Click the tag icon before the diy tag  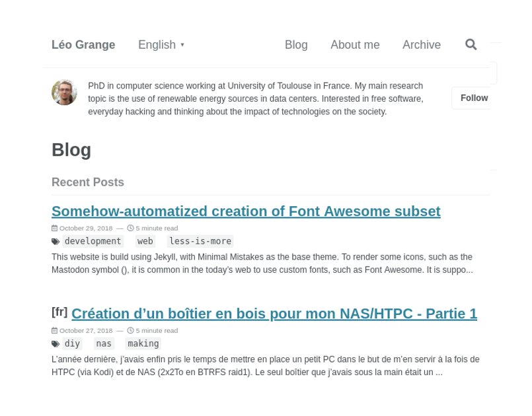click(x=55, y=343)
